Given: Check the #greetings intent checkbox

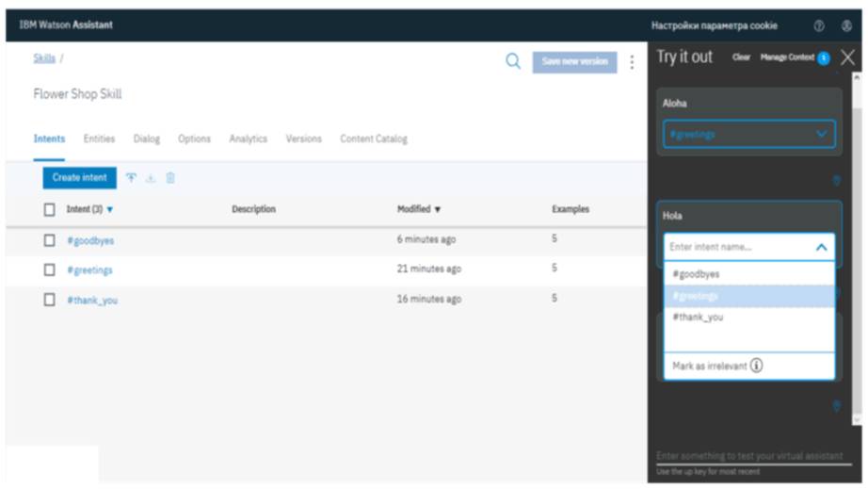Looking at the screenshot, I should tap(50, 269).
